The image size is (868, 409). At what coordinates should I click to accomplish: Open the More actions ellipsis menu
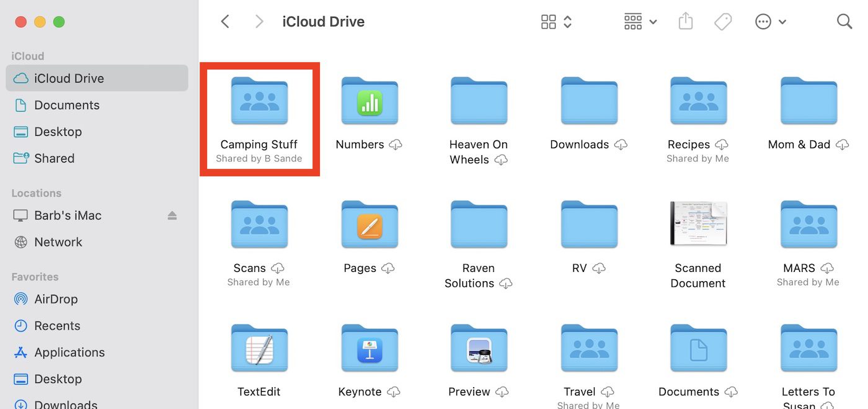click(x=770, y=22)
